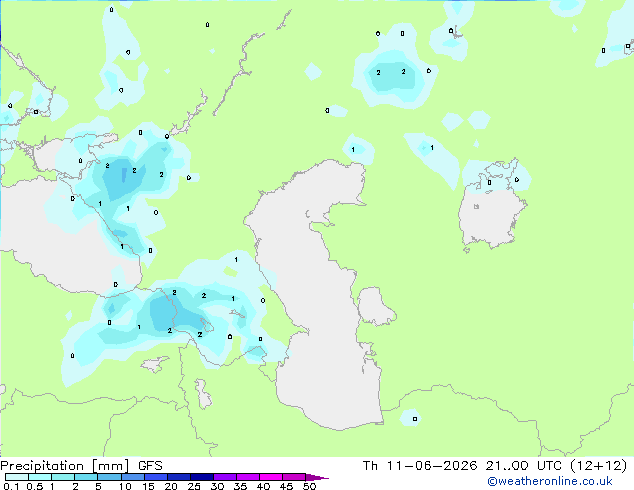This screenshot has width=634, height=490.
Task: Select the palest 0.1–0.5 mm legend swatch
Action: (17, 477)
